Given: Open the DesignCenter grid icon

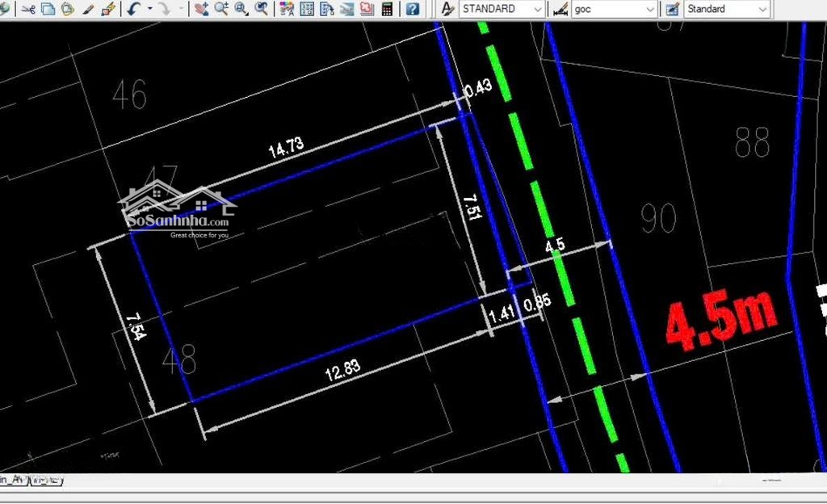Looking at the screenshot, I should click(307, 9).
